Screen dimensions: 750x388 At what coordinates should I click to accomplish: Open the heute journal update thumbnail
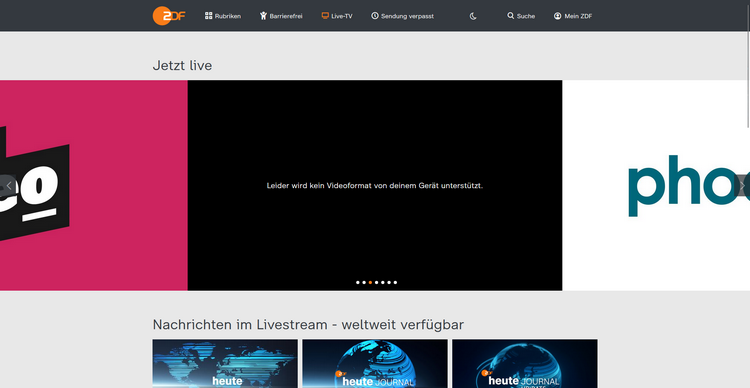tap(525, 364)
